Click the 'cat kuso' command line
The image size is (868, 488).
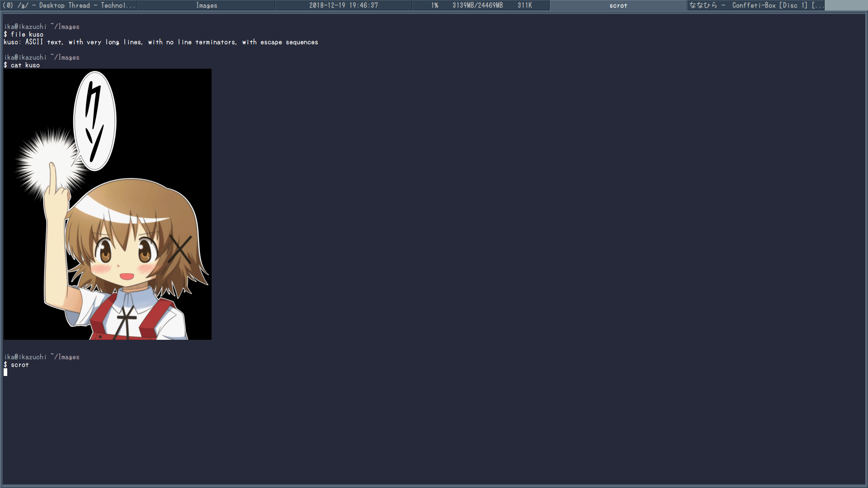[x=22, y=65]
